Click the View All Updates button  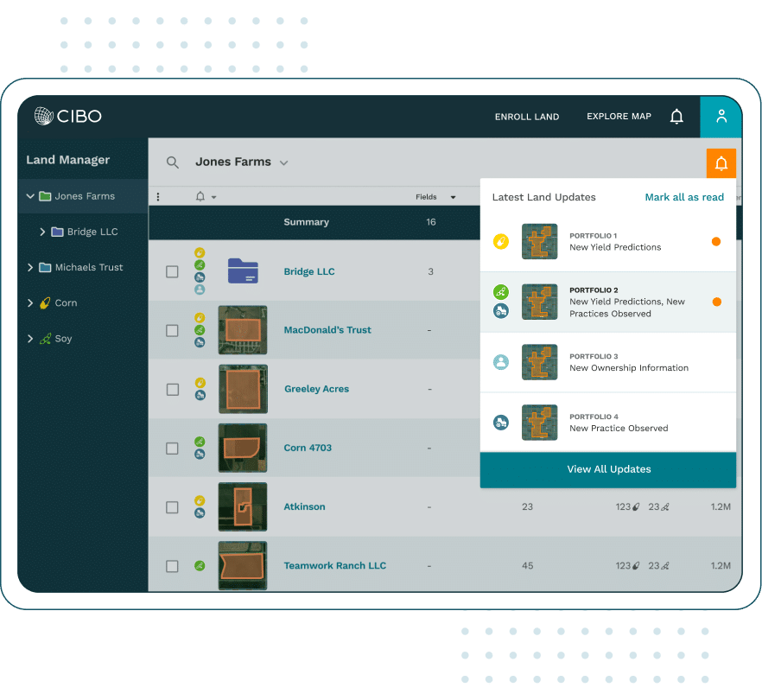[608, 469]
